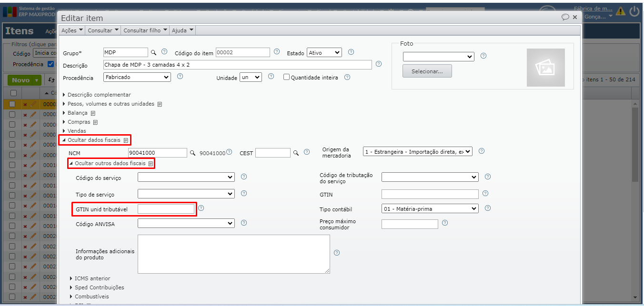
Task: Expand the ICMS anterior section
Action: [x=90, y=278]
